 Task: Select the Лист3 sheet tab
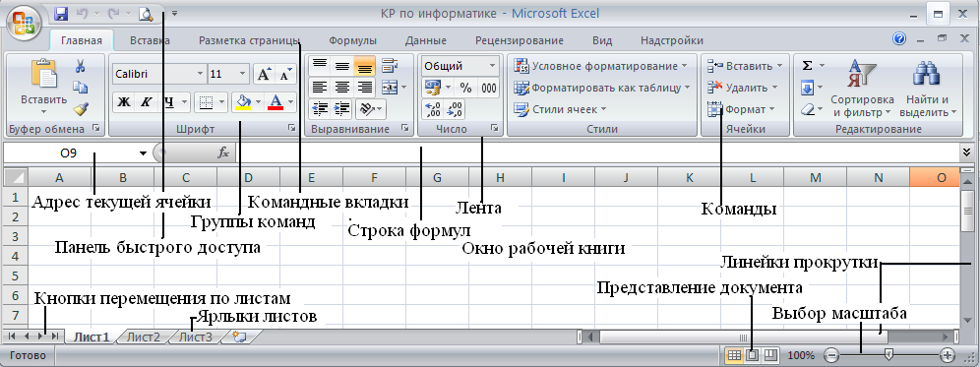(195, 337)
